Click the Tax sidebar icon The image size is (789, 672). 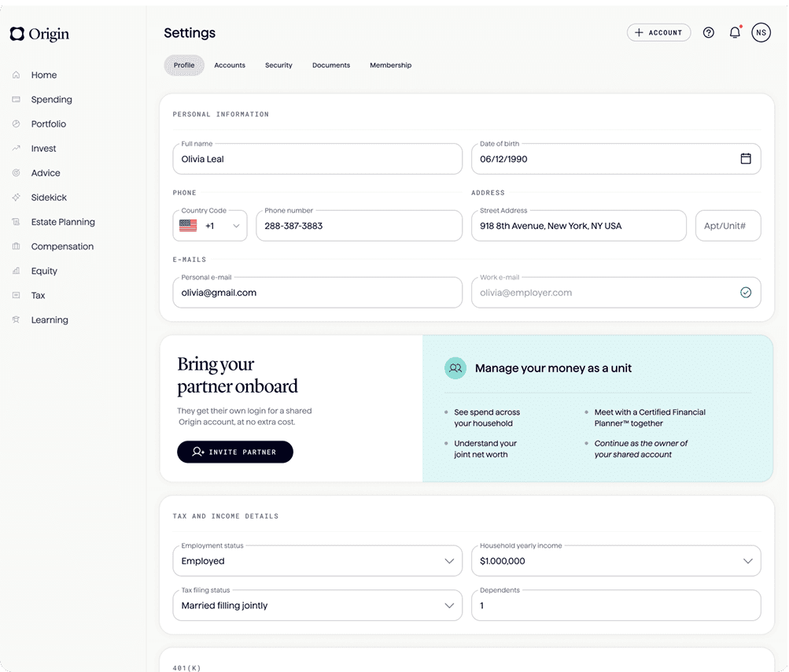pos(16,296)
